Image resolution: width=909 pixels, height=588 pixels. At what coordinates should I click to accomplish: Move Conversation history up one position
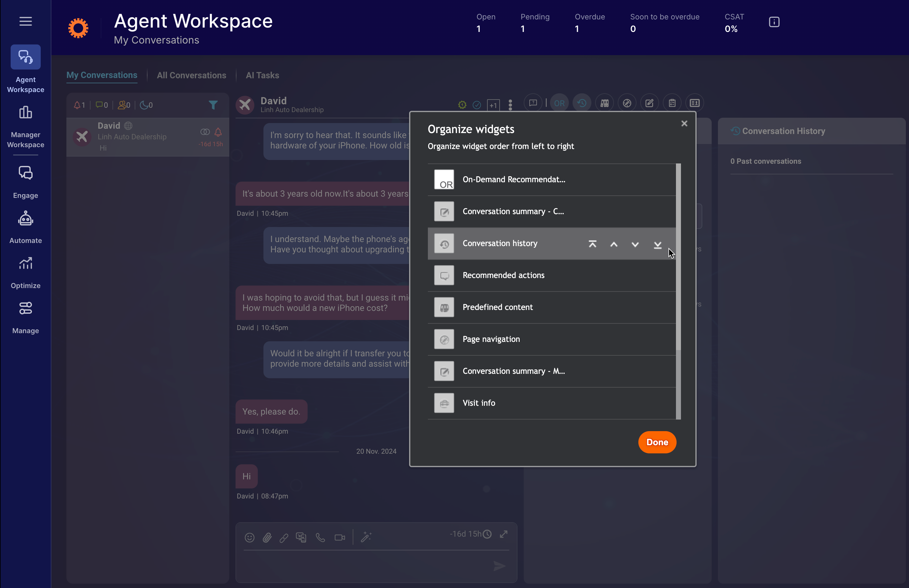(614, 244)
